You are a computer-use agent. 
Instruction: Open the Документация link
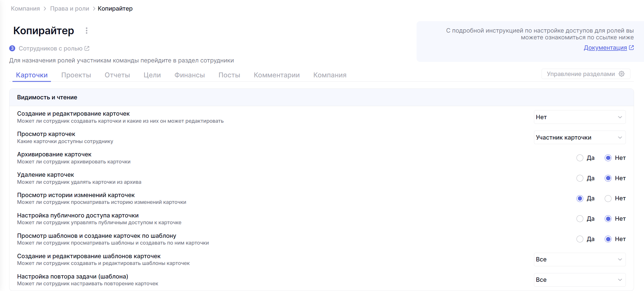[605, 48]
